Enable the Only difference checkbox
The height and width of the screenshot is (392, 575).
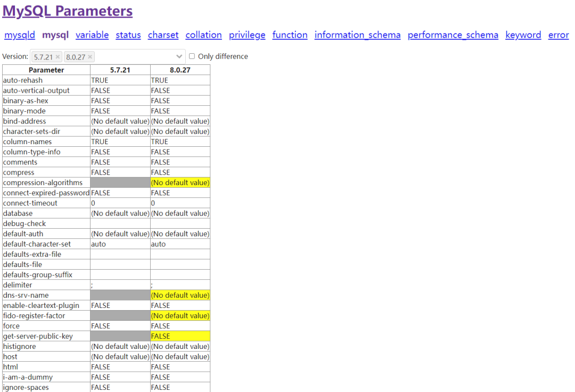point(192,56)
